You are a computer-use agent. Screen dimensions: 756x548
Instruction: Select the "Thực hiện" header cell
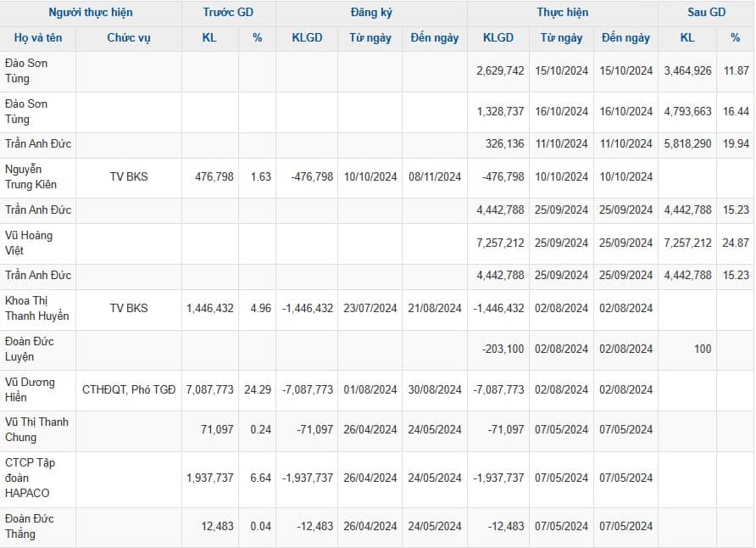pos(563,13)
